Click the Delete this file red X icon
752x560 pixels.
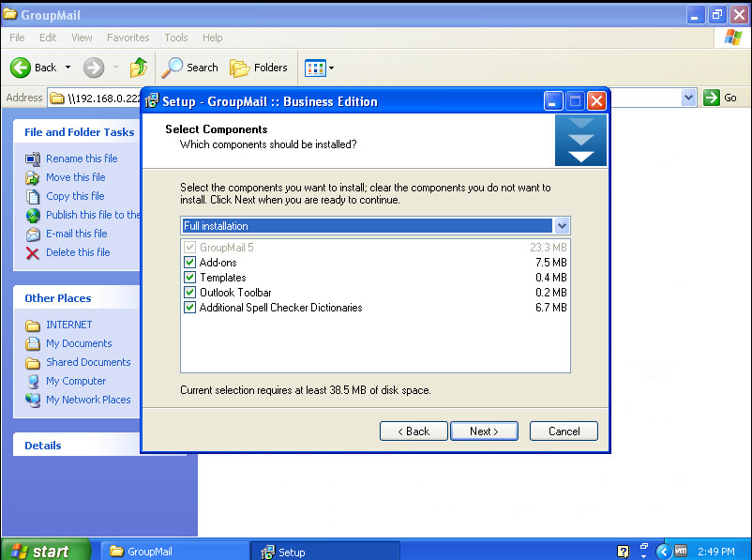(33, 252)
